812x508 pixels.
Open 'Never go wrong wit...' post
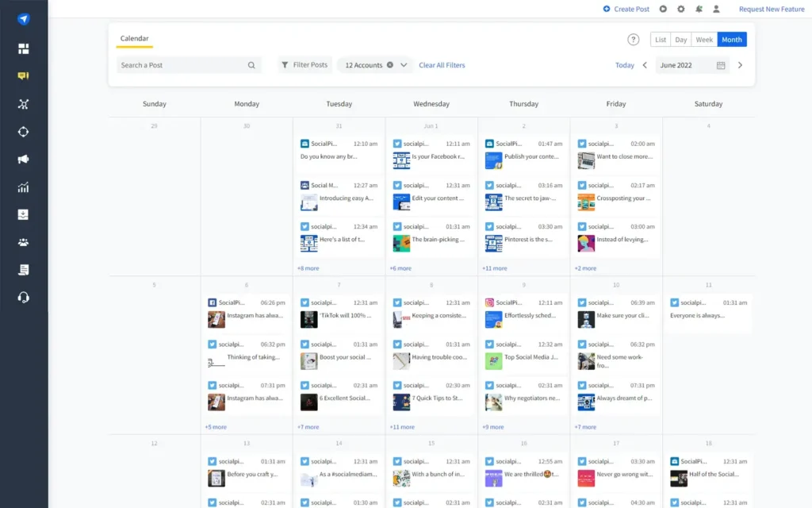click(616, 471)
